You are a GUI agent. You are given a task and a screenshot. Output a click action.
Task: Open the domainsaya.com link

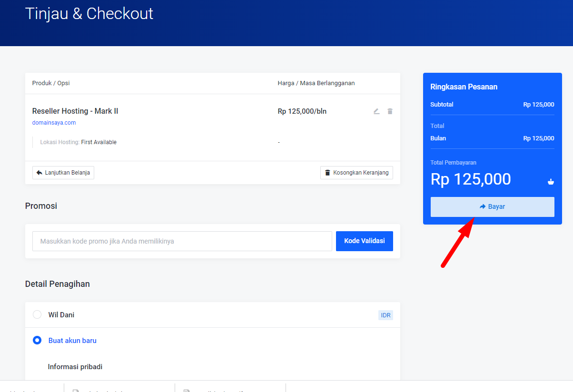point(54,123)
